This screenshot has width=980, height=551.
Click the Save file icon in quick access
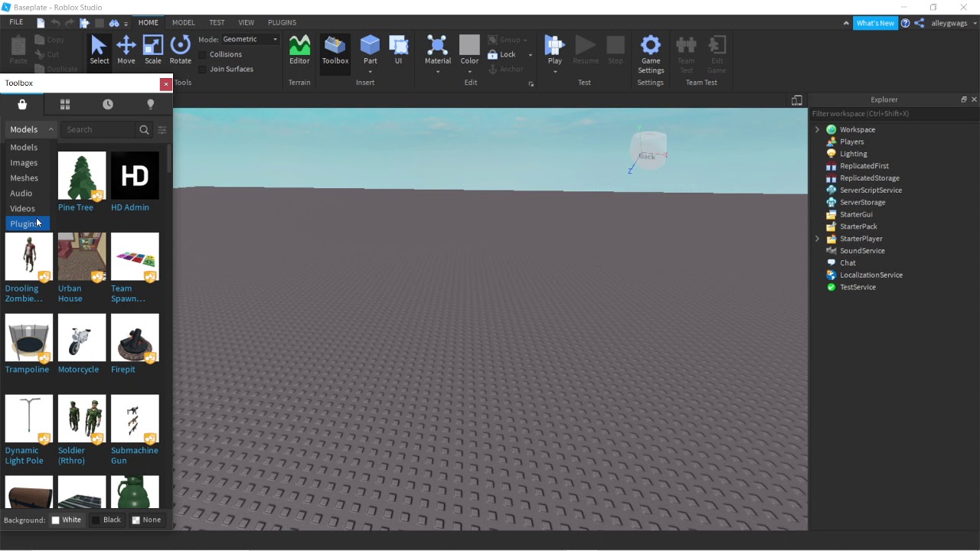[41, 23]
